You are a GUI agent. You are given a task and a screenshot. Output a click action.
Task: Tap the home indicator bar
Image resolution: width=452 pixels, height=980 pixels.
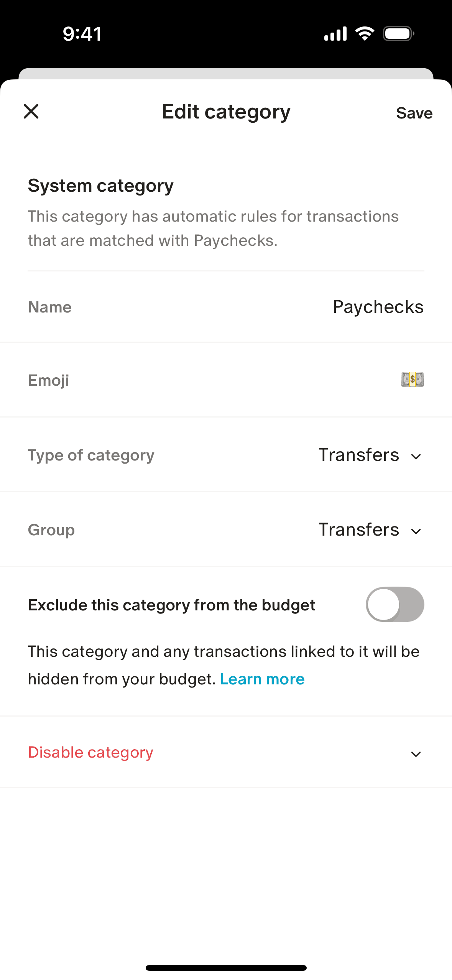[226, 968]
